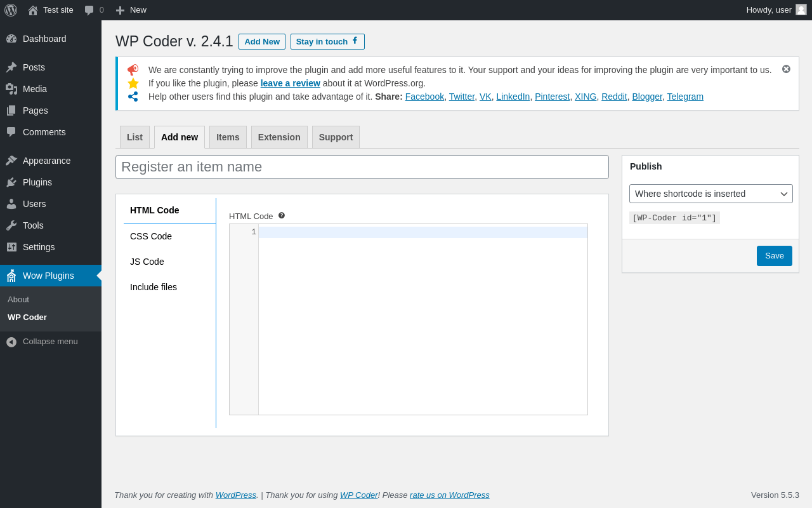Click the 'Howdy, user' account menu
The width and height of the screenshot is (812, 508).
pyautogui.click(x=776, y=10)
